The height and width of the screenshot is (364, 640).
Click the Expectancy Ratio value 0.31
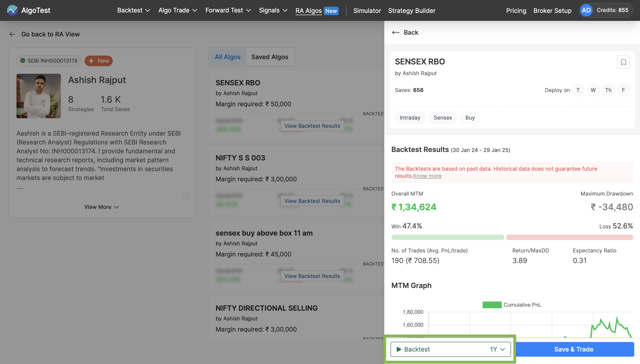pyautogui.click(x=580, y=260)
